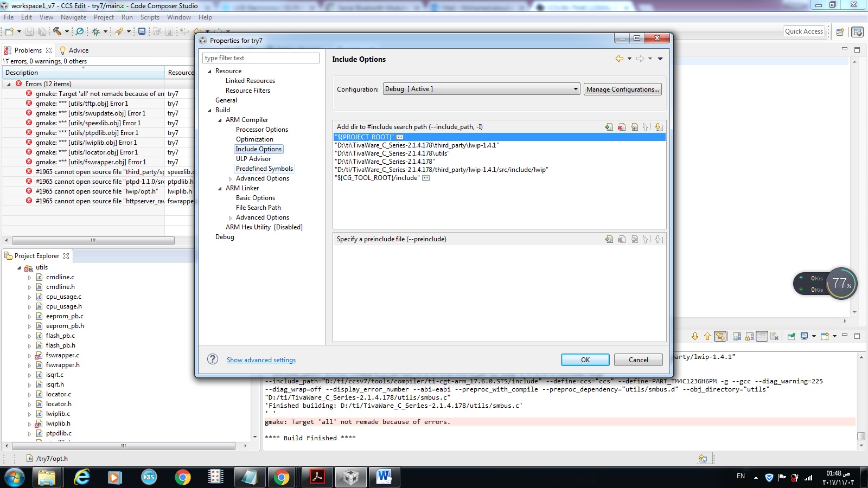Open Microsoft Word from taskbar
The image size is (868, 488).
(384, 477)
